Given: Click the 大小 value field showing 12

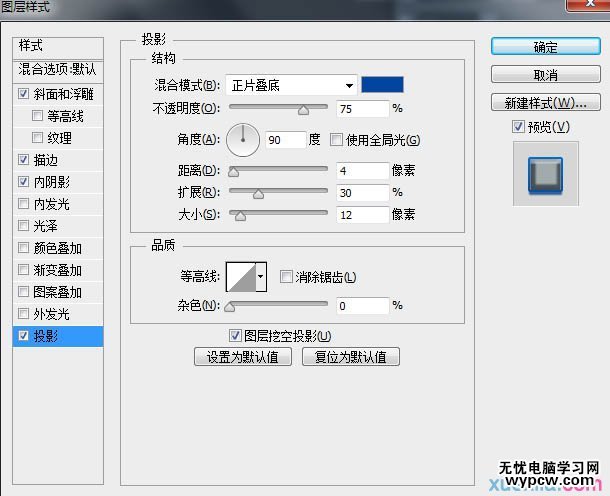Looking at the screenshot, I should (363, 215).
